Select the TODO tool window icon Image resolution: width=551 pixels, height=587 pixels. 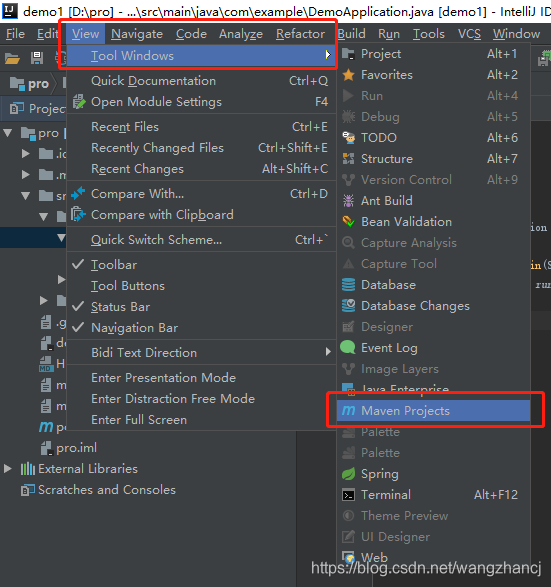click(348, 138)
